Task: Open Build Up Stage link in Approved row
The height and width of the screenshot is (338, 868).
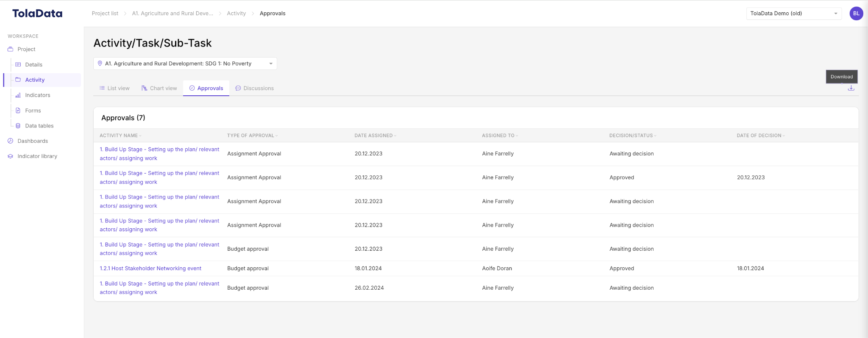Action: 159,177
